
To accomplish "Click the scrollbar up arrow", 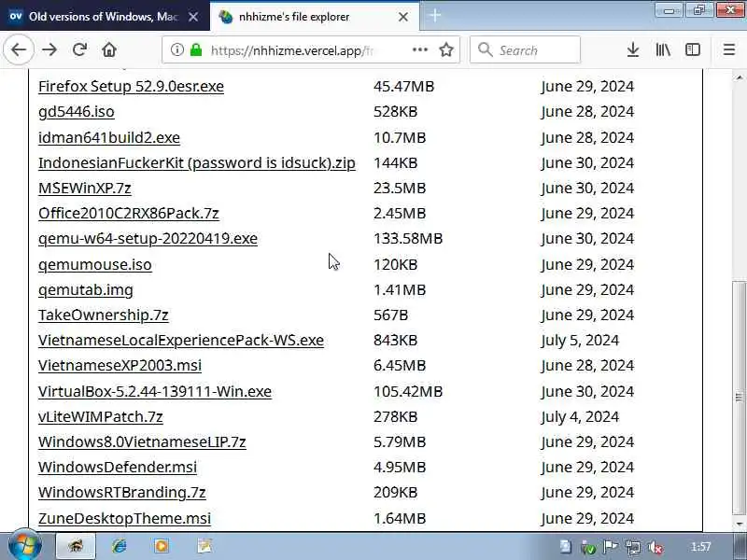I will pyautogui.click(x=740, y=77).
